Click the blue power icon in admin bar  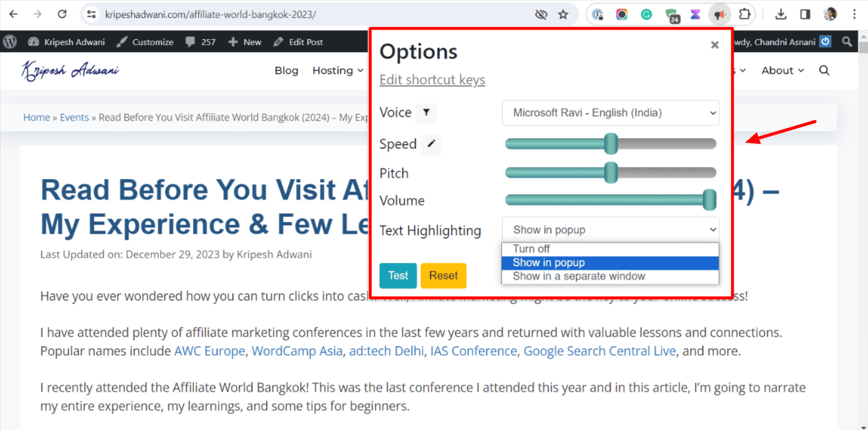click(825, 42)
